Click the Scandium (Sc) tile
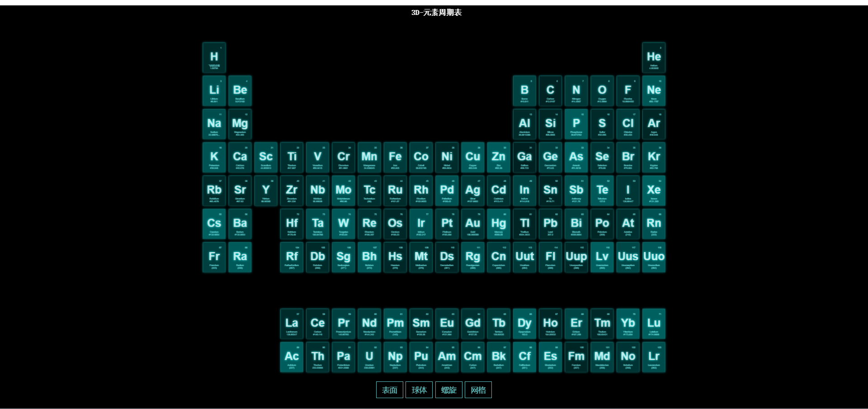 (266, 157)
